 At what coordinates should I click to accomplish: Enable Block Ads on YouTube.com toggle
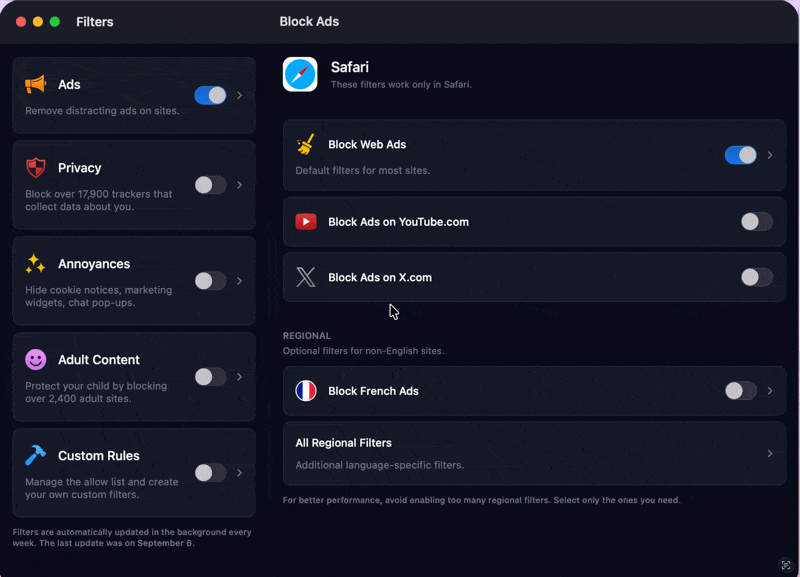[x=757, y=221]
